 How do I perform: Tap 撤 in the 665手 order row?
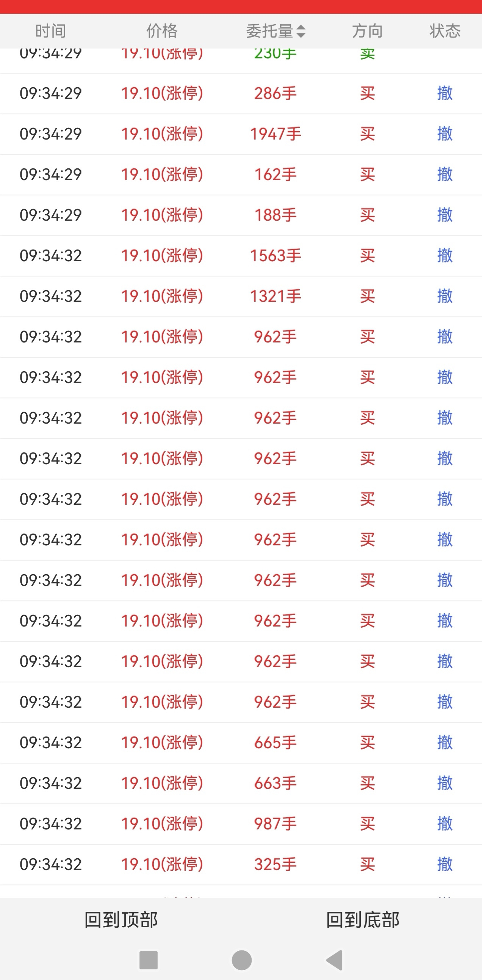[445, 743]
